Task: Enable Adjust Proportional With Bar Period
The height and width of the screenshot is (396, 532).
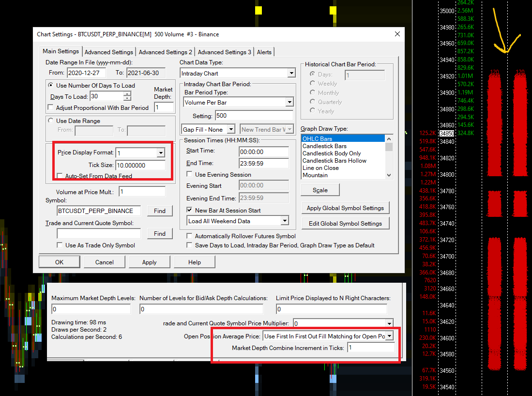Action: click(x=51, y=107)
